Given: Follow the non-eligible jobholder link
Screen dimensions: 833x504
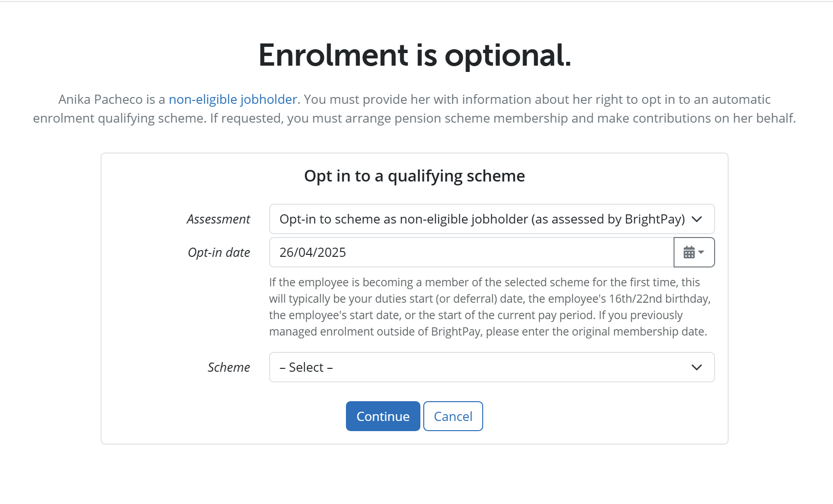Looking at the screenshot, I should pos(233,99).
